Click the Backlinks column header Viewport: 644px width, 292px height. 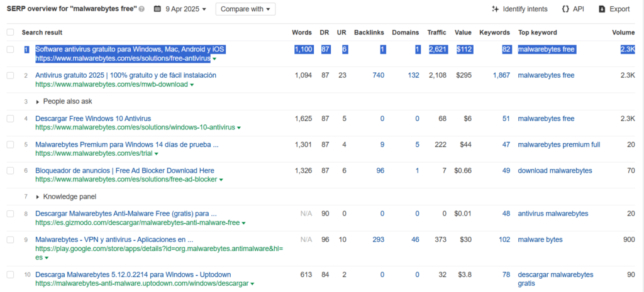tap(369, 33)
